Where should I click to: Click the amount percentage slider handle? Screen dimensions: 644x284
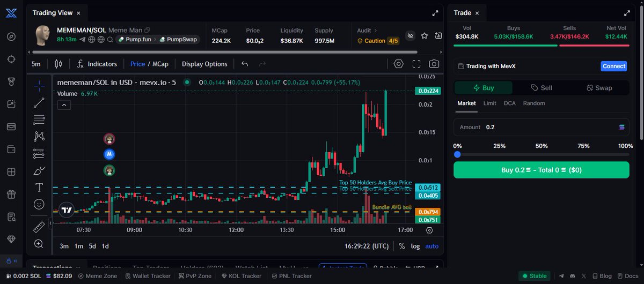point(457,154)
